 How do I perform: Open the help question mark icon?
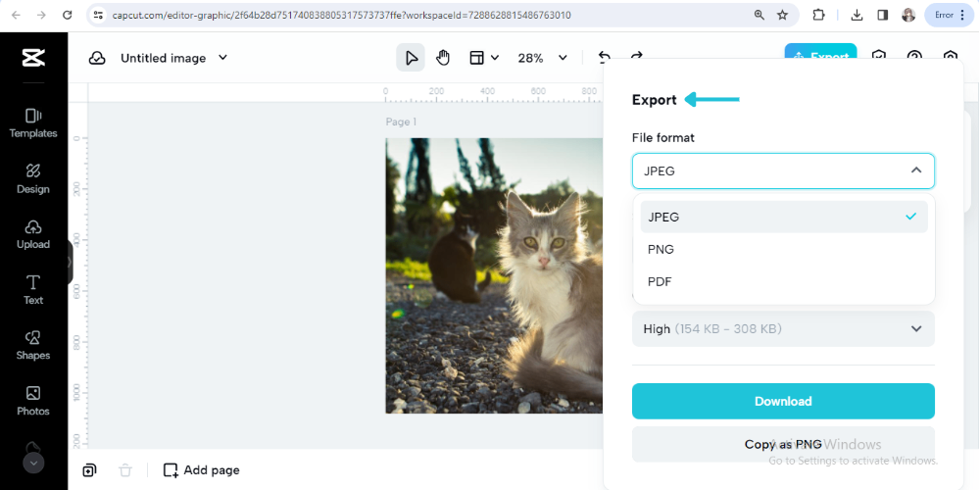pos(914,56)
